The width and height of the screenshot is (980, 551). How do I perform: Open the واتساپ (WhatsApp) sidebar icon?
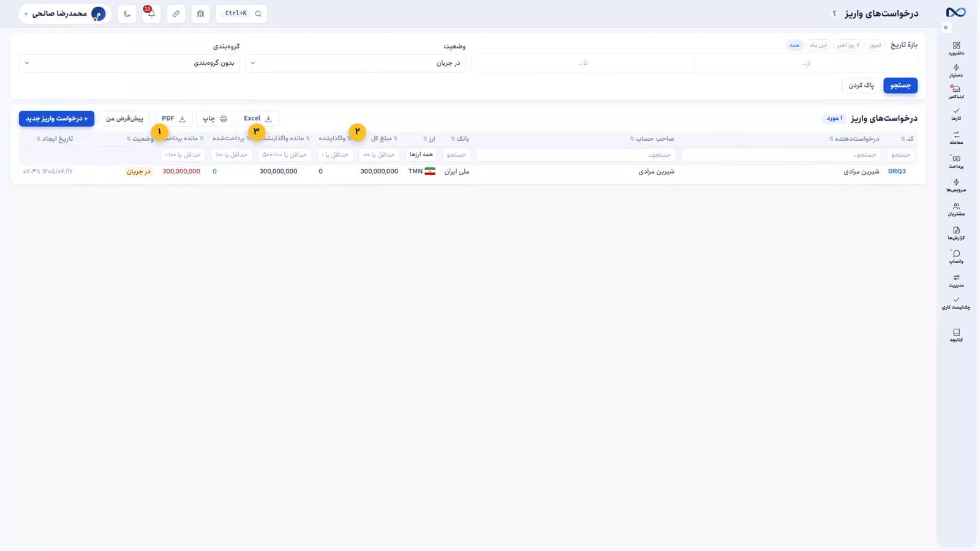point(956,257)
